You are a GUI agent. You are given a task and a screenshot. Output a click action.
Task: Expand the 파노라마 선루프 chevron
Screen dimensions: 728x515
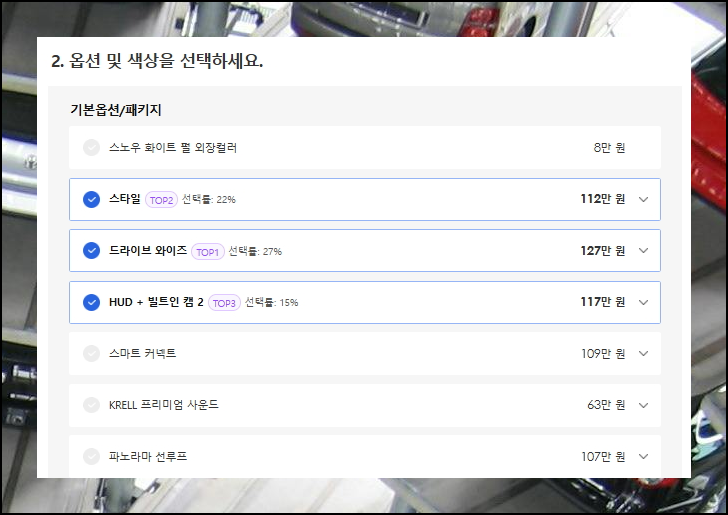[644, 456]
